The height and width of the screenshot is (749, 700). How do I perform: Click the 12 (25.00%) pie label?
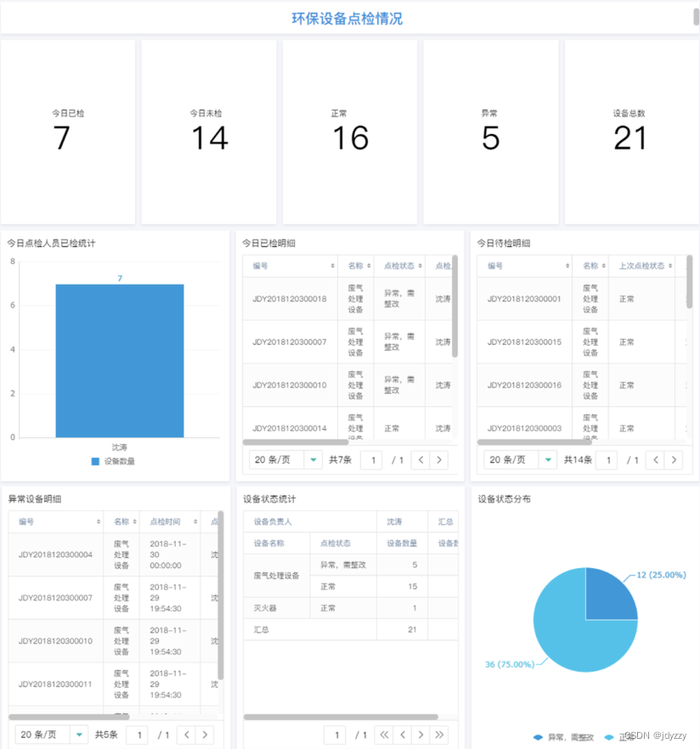(661, 575)
